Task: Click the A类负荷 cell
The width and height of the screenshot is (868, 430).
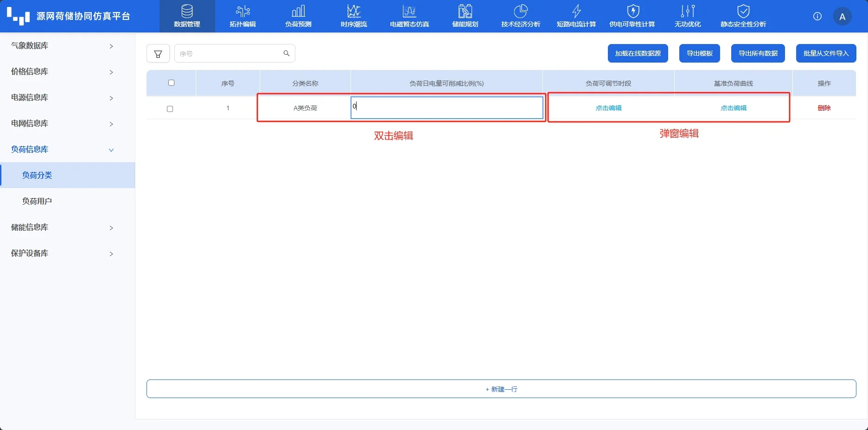Action: 305,108
